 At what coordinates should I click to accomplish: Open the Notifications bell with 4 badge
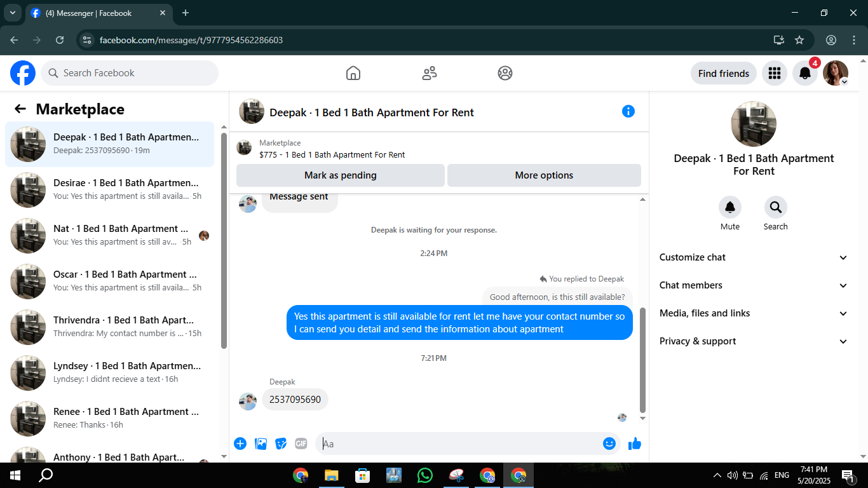point(805,73)
